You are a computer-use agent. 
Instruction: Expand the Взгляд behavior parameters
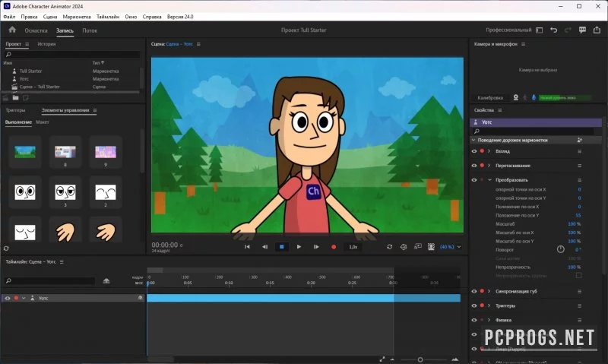(x=489, y=151)
